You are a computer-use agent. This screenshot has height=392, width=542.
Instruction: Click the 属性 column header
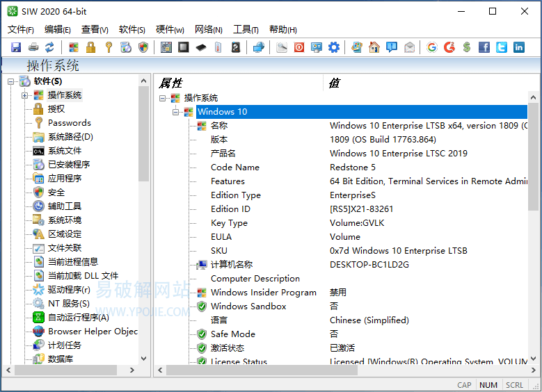click(x=171, y=83)
